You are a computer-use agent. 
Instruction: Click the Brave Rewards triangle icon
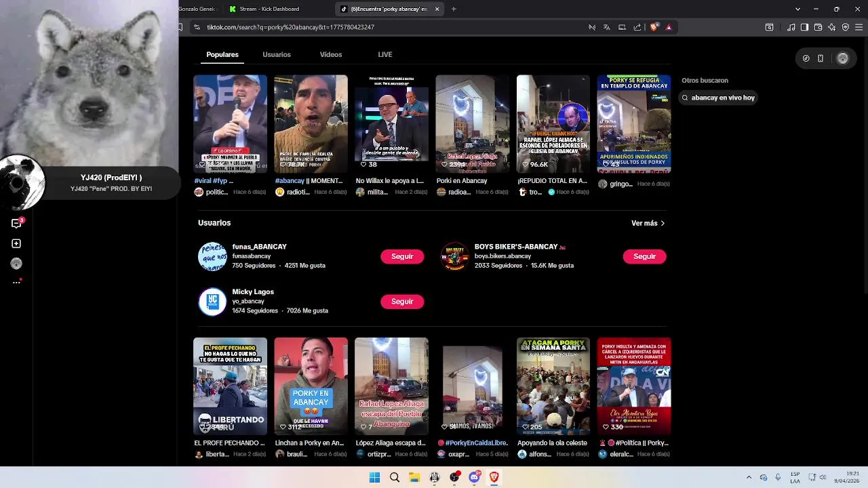669,27
